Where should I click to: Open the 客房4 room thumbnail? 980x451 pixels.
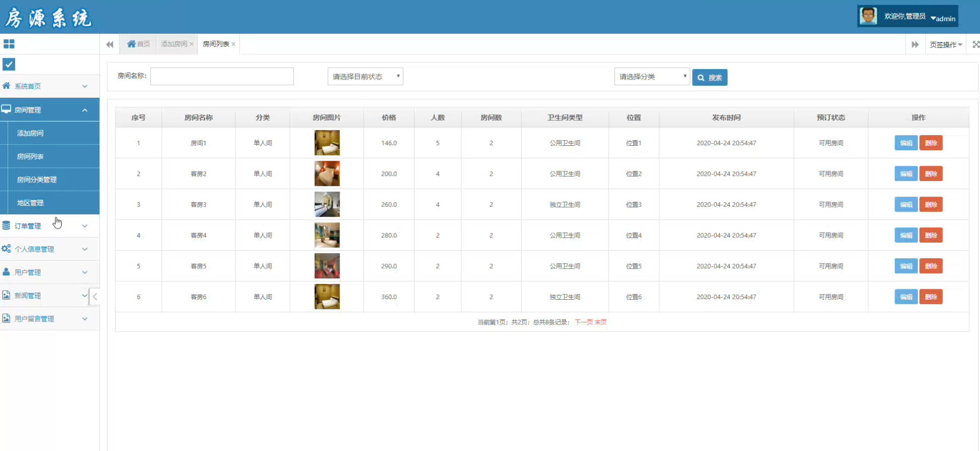pos(327,235)
